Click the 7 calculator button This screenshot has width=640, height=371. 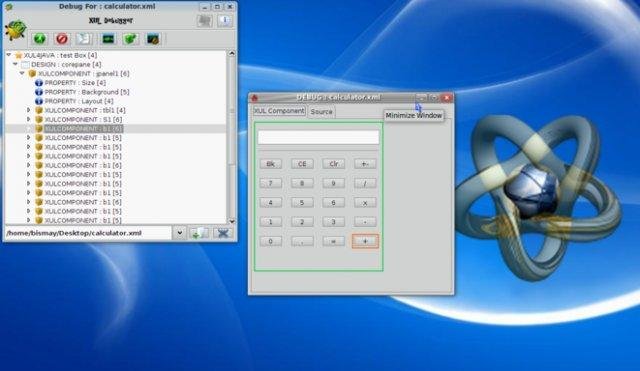(x=271, y=183)
